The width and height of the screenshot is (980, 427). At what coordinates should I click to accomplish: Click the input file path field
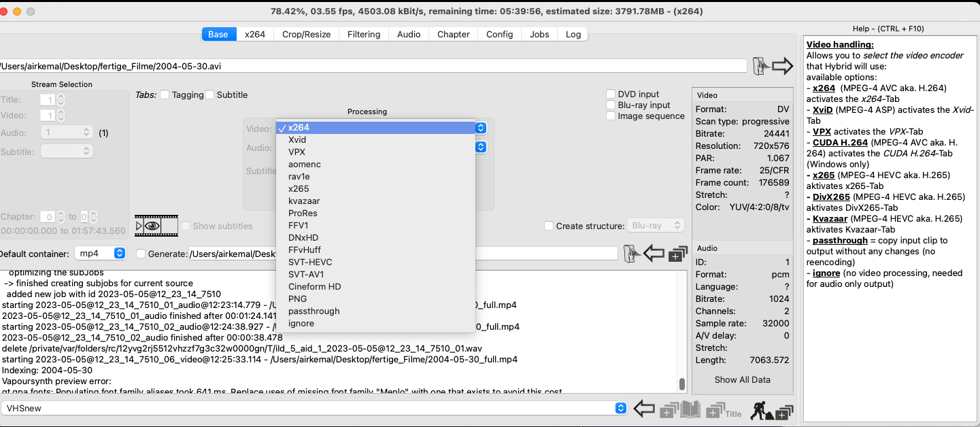tap(373, 66)
